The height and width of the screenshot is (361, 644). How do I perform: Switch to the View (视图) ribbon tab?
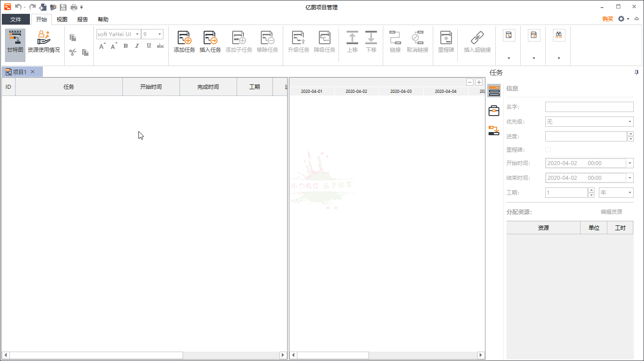click(x=62, y=20)
